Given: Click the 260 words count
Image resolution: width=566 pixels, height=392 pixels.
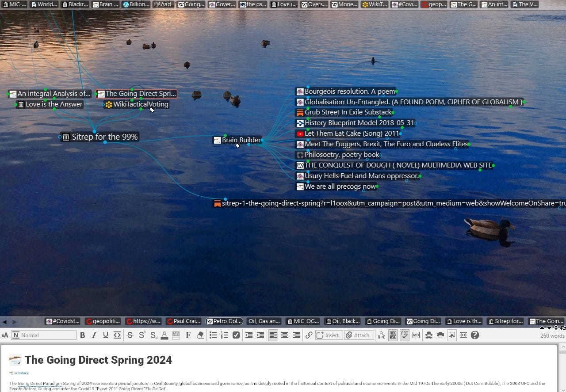Looking at the screenshot, I should click(x=552, y=335).
